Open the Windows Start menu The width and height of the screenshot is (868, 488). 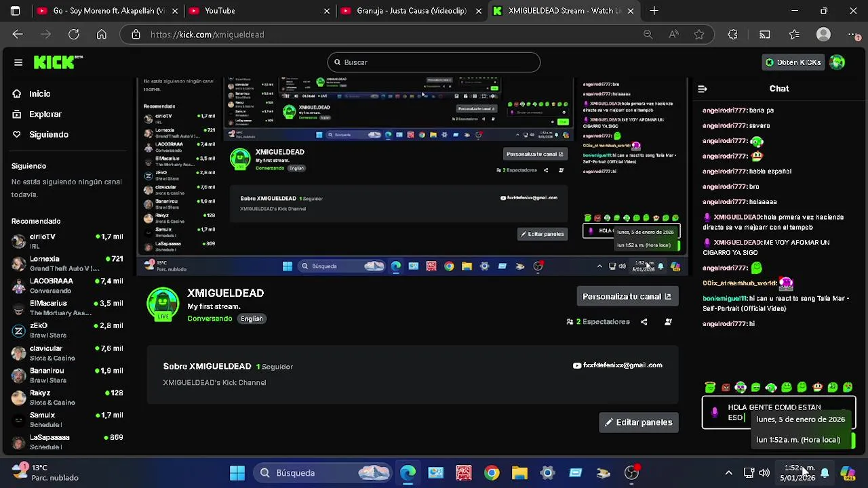pos(237,473)
